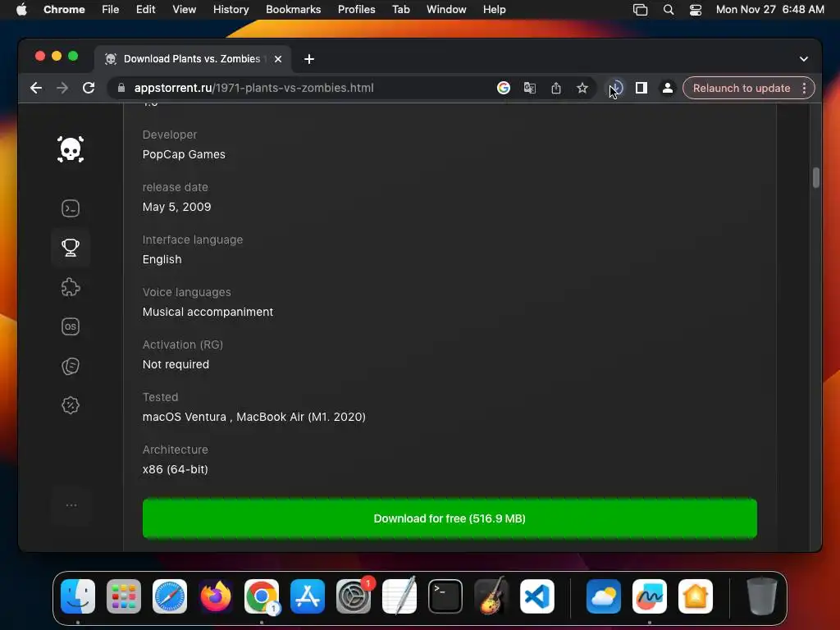
Task: Expand the tab search chevron
Action: [804, 59]
